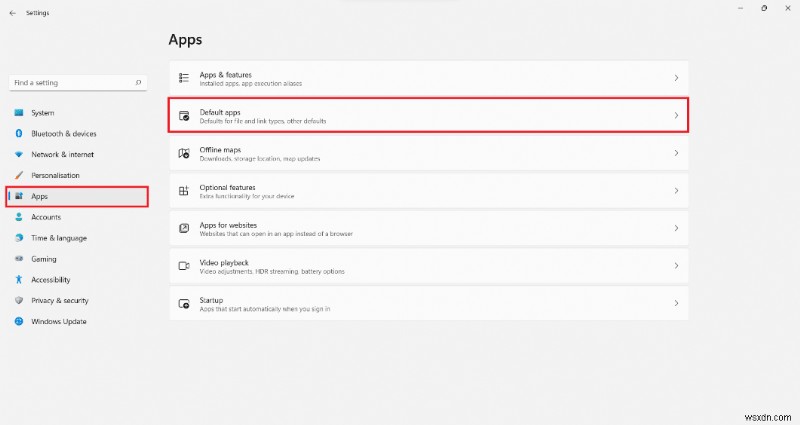This screenshot has width=800, height=425.
Task: Click the Network & internet wifi icon
Action: click(18, 155)
